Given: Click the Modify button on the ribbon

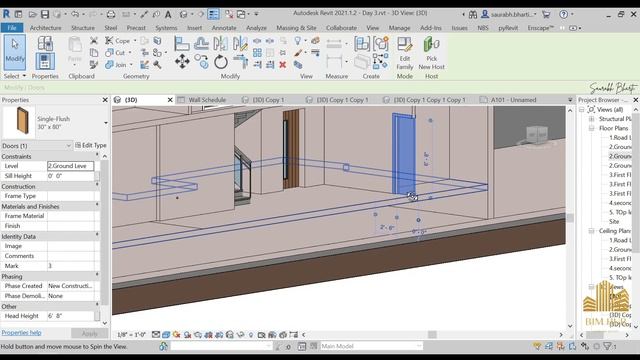Looking at the screenshot, I should click(x=15, y=53).
